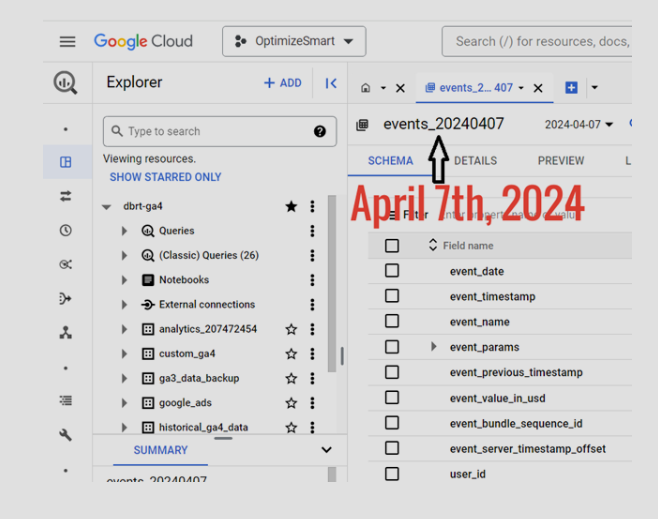Open Scheduled queries clock icon
Viewport: 658px width, 519px height.
click(65, 230)
